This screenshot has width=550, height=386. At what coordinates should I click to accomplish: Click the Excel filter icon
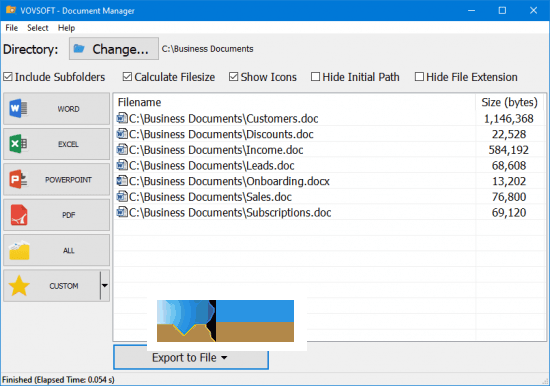tap(18, 144)
